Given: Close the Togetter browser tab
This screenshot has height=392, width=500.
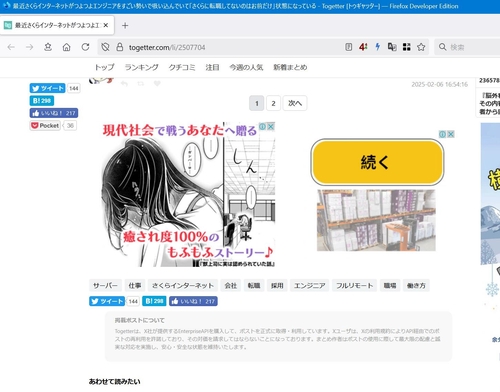Looking at the screenshot, I should (x=106, y=25).
